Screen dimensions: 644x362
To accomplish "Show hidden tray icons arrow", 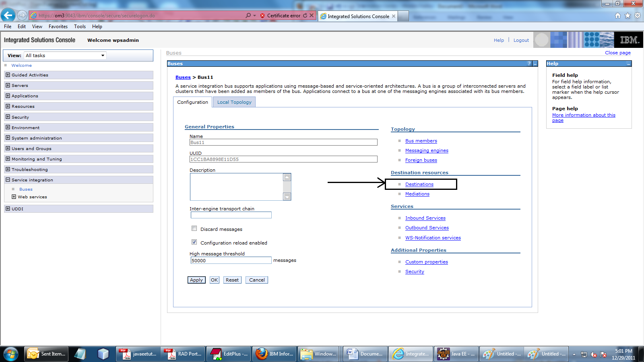I will [574, 354].
